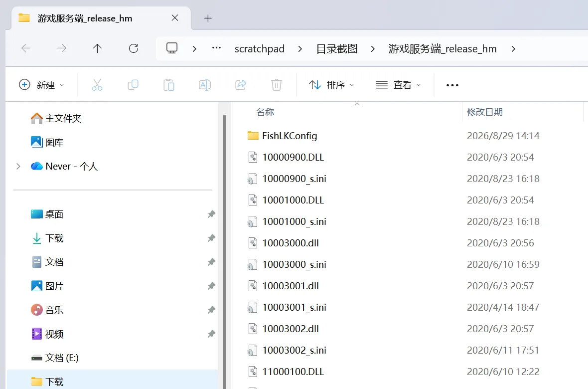Open 桌面 desktop quick access

tap(47, 214)
